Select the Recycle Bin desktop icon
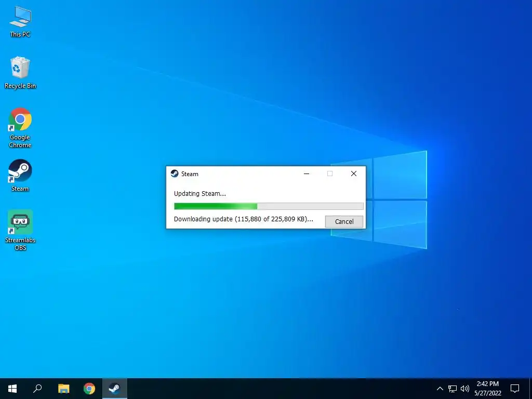Image resolution: width=532 pixels, height=399 pixels. (20, 73)
